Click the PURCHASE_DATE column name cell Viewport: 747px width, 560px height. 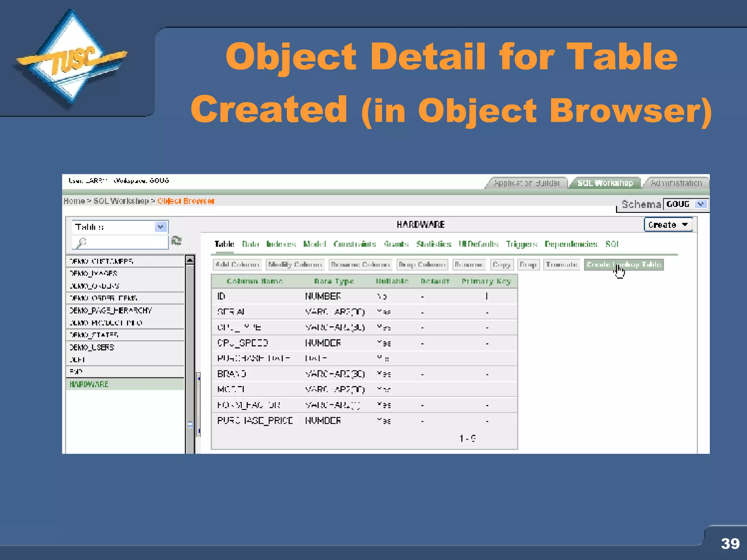(x=253, y=358)
